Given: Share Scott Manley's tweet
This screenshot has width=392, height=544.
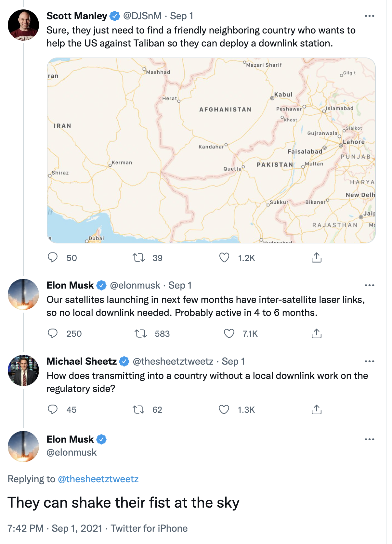Looking at the screenshot, I should point(316,258).
